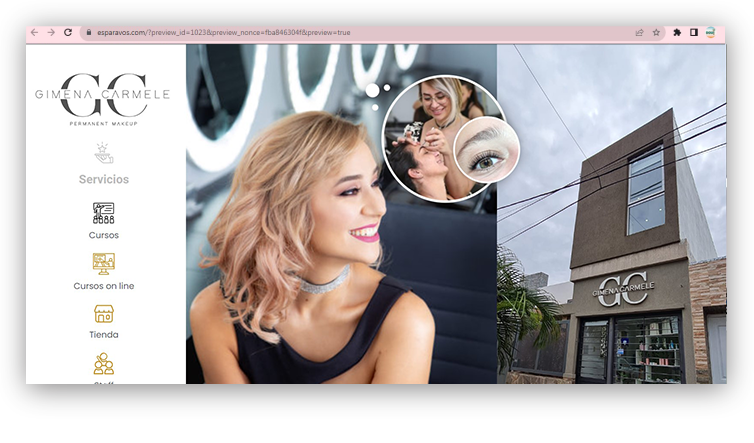Click the browser forward arrow
Screen dimensions: 754x443
(x=51, y=33)
